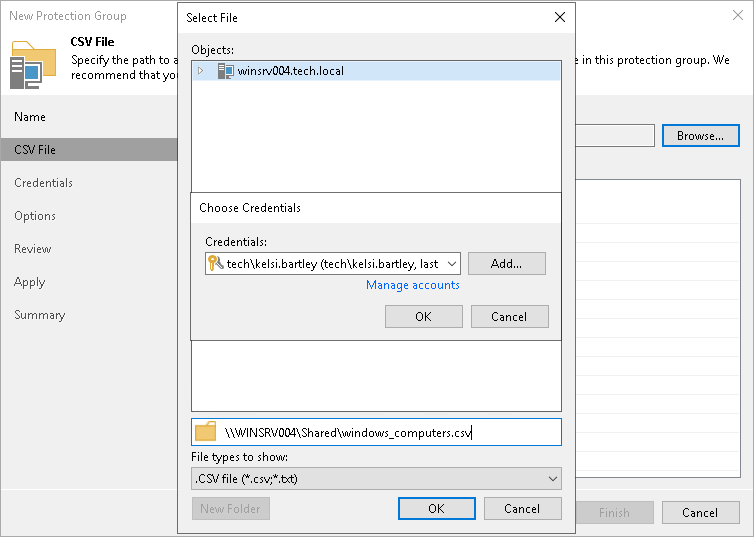Go to the Credentials wizard step

[43, 183]
